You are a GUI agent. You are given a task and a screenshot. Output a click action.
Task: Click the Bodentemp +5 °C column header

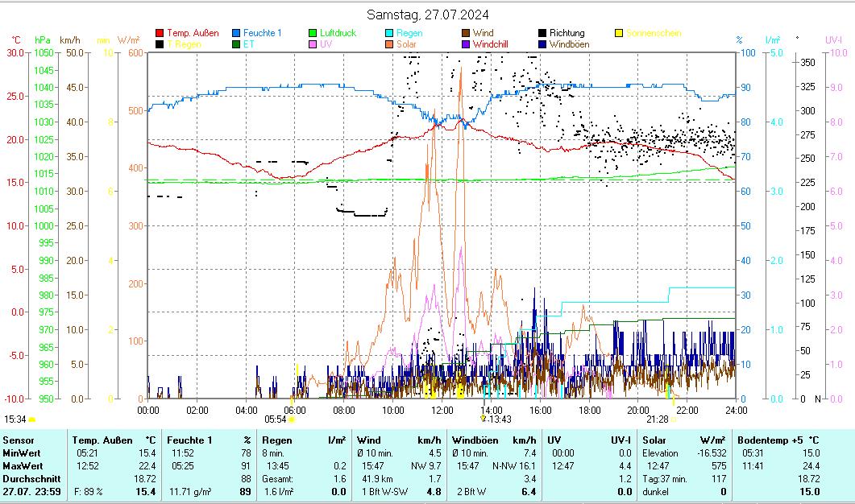pos(778,440)
